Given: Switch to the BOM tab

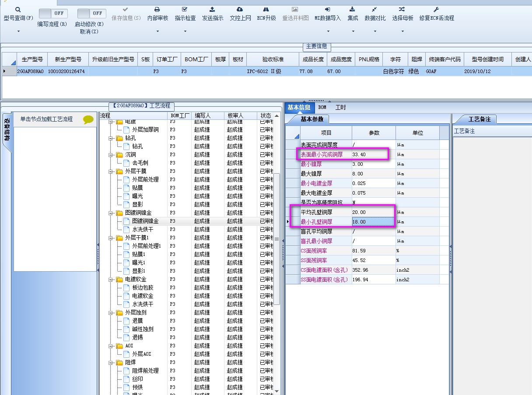Looking at the screenshot, I should pos(322,107).
